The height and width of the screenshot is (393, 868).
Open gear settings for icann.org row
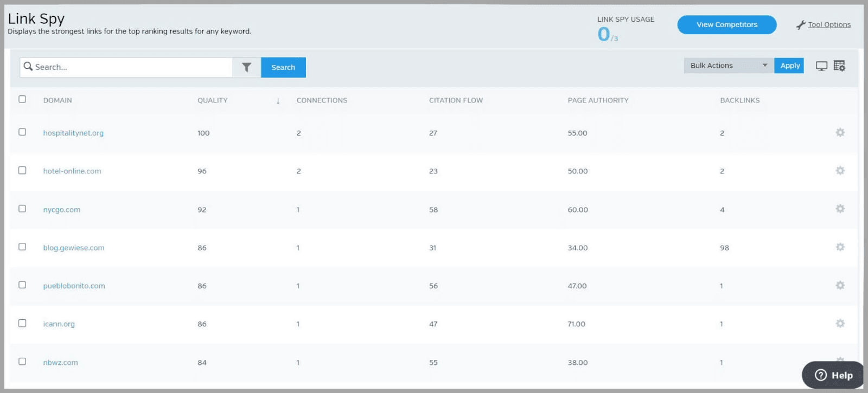[840, 324]
